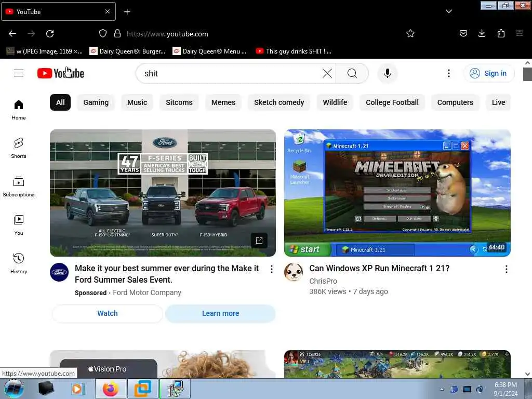Show hidden system tray icons arrow

click(x=442, y=389)
